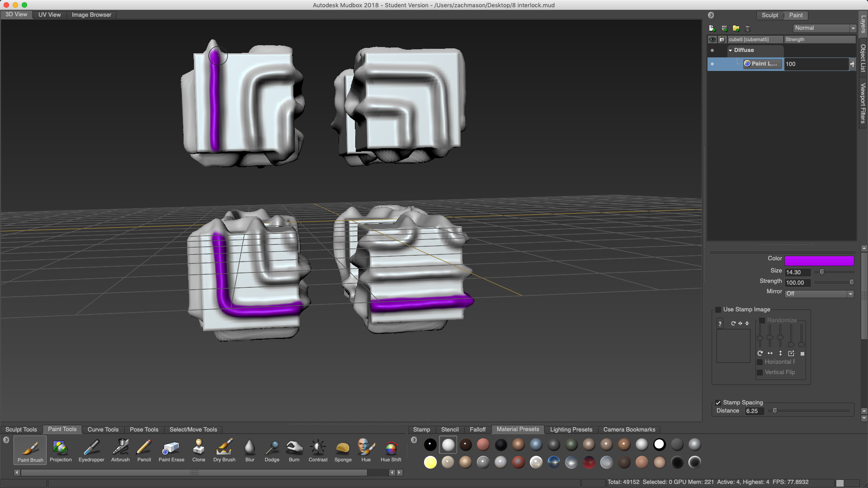Uncheck the Stamp Spacing checkbox
This screenshot has height=488, width=868.
coord(718,403)
